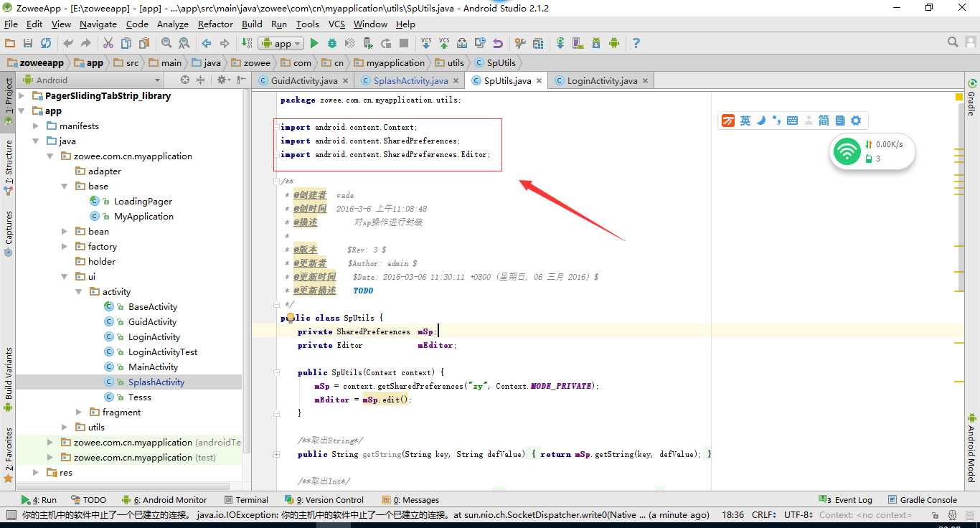980x528 pixels.
Task: Close the SplashActivity.java tab
Action: (x=456, y=81)
